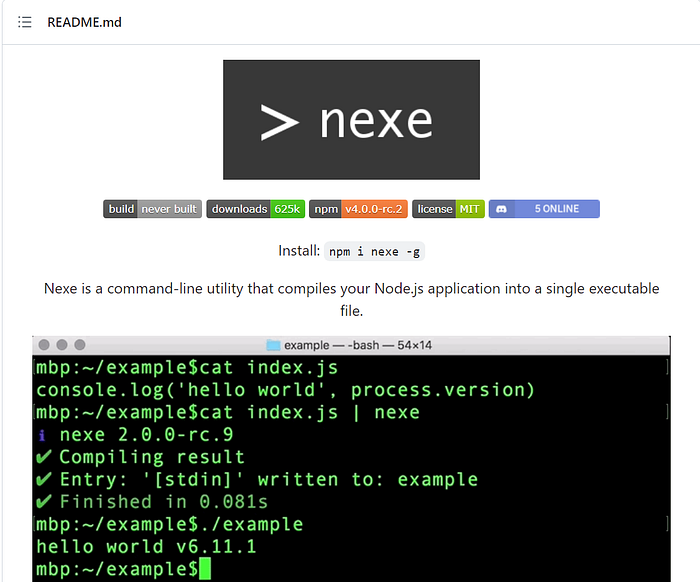This screenshot has width=700, height=582.
Task: Click the Discord logo icon in badge
Action: tap(501, 209)
